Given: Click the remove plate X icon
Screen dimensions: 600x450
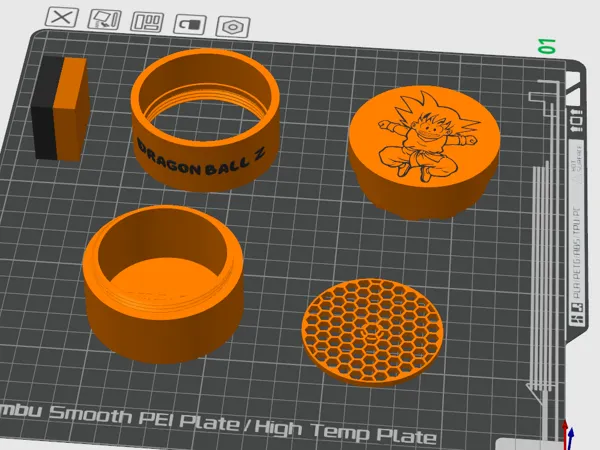Looking at the screenshot, I should [x=62, y=17].
